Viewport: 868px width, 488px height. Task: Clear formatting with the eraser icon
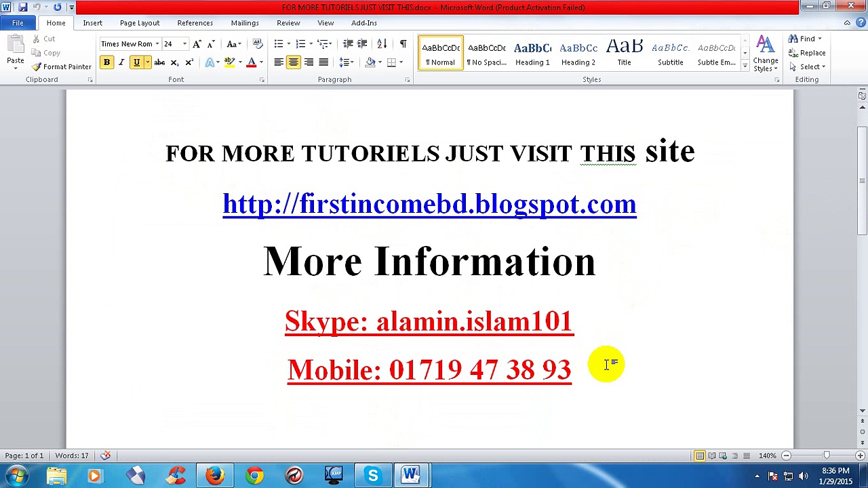[x=258, y=44]
